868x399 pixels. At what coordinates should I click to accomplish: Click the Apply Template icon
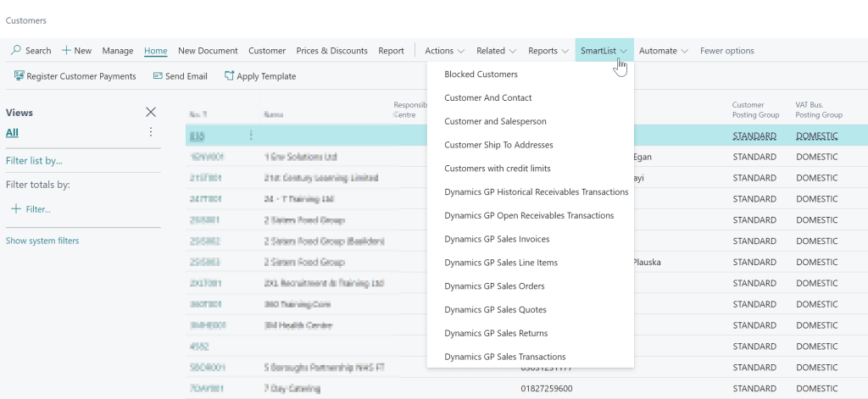click(x=229, y=76)
